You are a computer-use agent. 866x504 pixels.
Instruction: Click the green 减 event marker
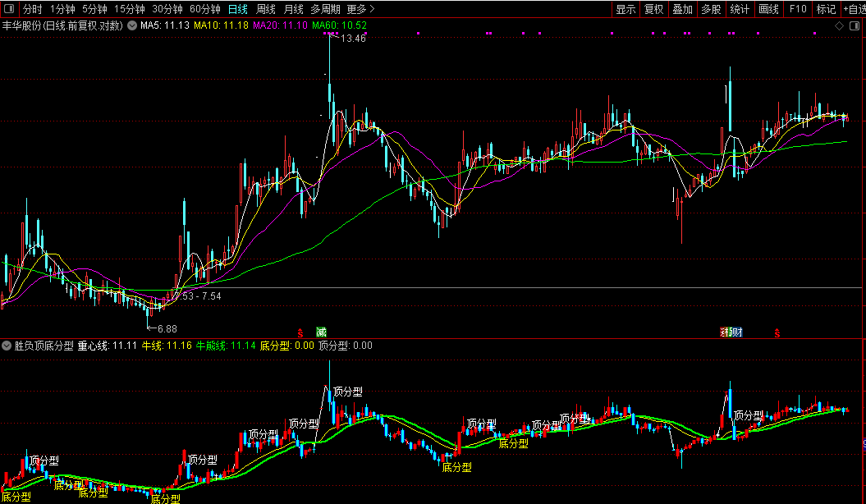point(321,332)
